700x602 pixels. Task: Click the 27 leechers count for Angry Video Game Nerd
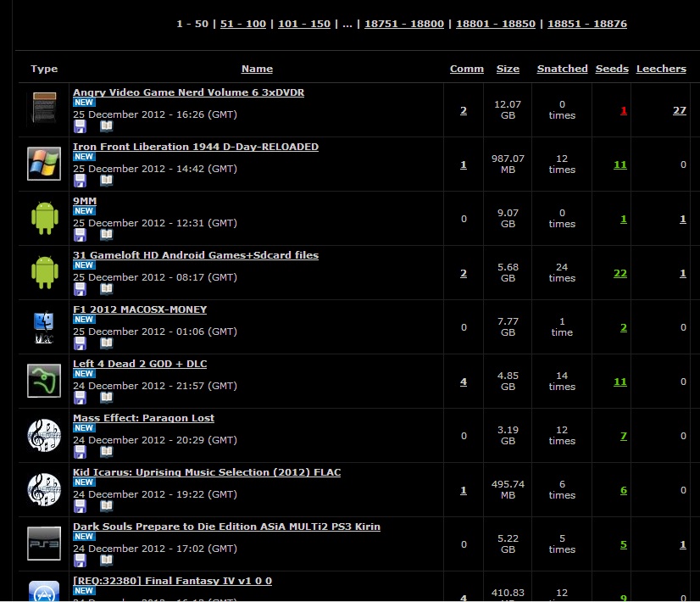coord(680,110)
